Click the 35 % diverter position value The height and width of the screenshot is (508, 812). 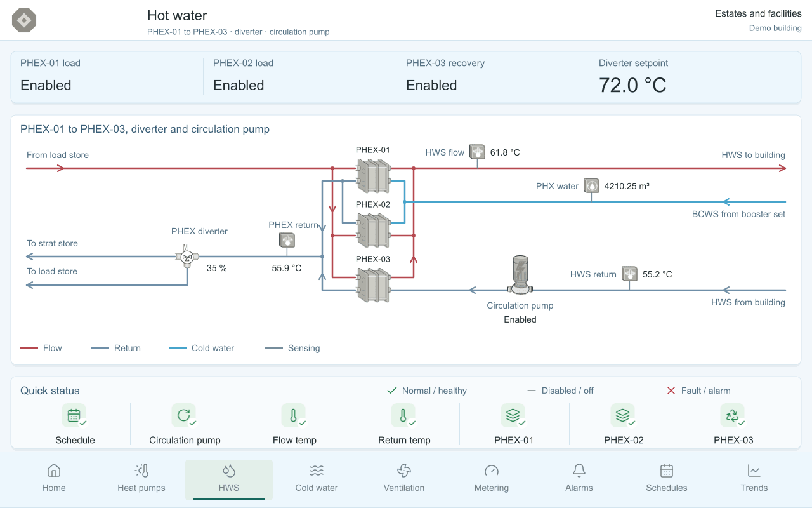pos(217,268)
